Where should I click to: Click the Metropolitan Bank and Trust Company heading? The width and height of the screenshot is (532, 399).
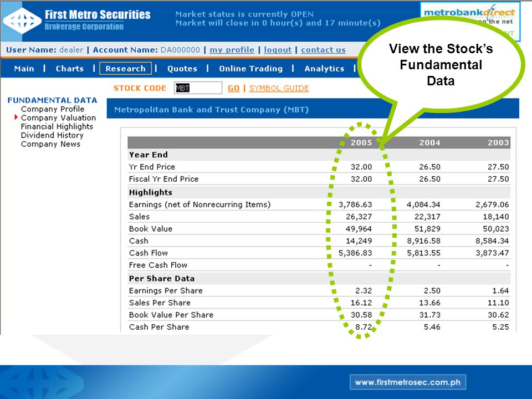211,110
